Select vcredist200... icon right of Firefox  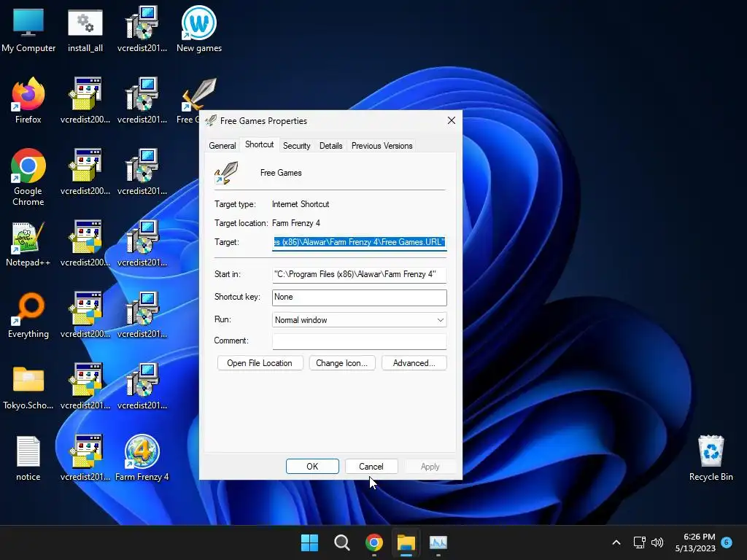pyautogui.click(x=85, y=101)
